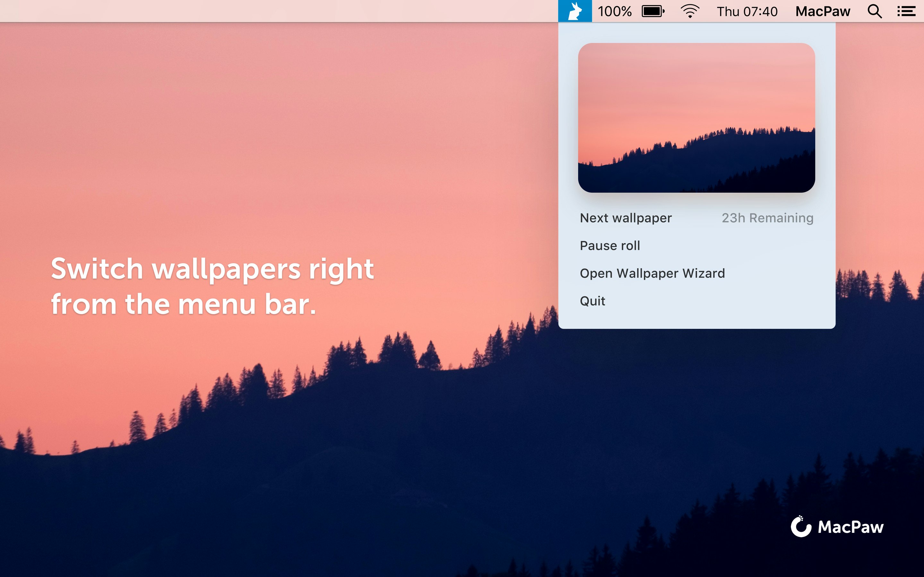Viewport: 924px width, 577px height.
Task: Click Pause roll to stop wallpaper switching
Action: click(x=610, y=245)
